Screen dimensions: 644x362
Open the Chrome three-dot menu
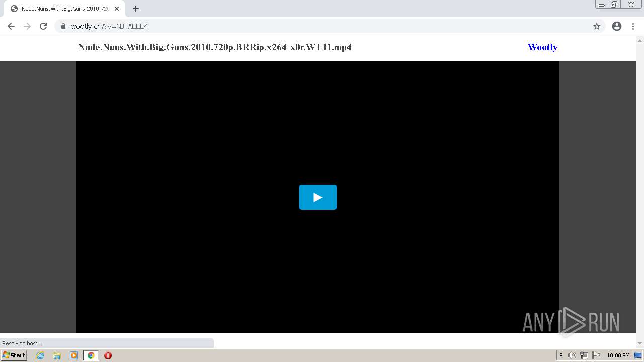click(633, 26)
